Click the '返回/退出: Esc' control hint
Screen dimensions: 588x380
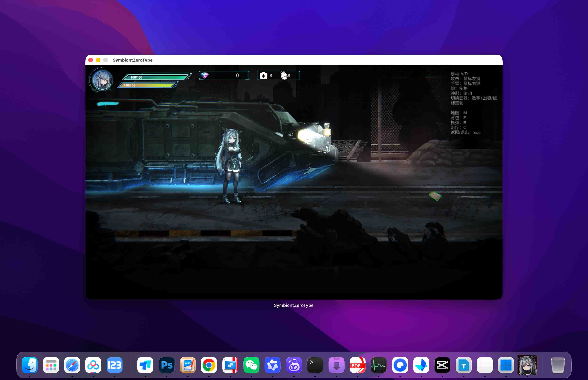tap(465, 133)
